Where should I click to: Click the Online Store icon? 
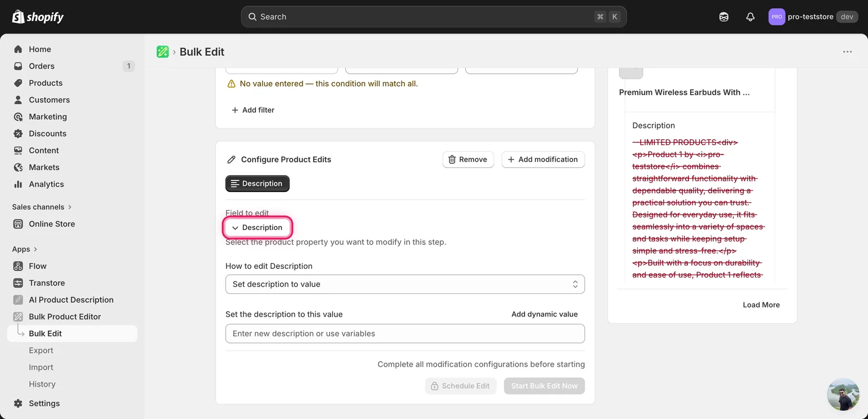click(x=18, y=224)
